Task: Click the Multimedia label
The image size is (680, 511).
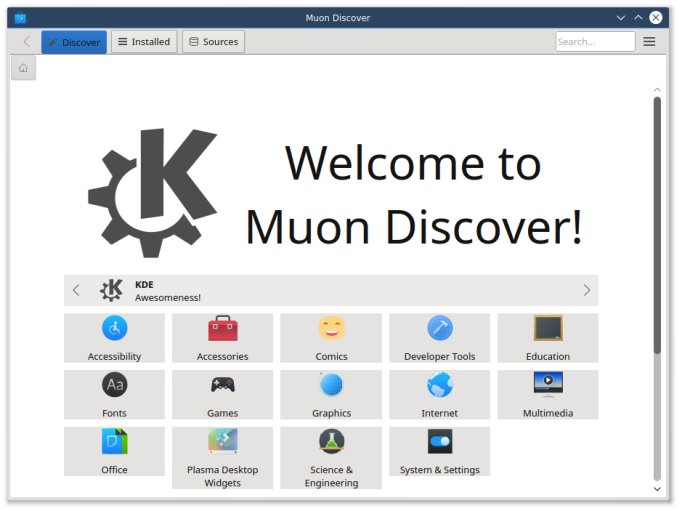Action: point(548,413)
